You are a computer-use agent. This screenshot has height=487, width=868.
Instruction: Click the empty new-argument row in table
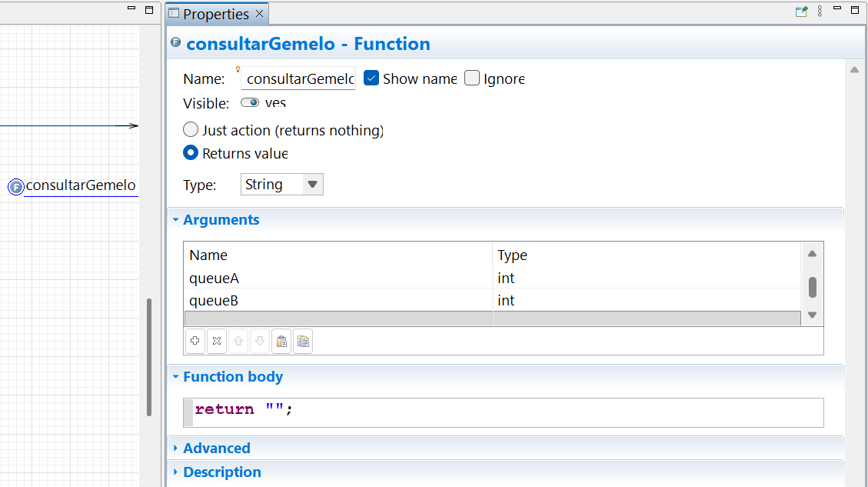pyautogui.click(x=492, y=318)
